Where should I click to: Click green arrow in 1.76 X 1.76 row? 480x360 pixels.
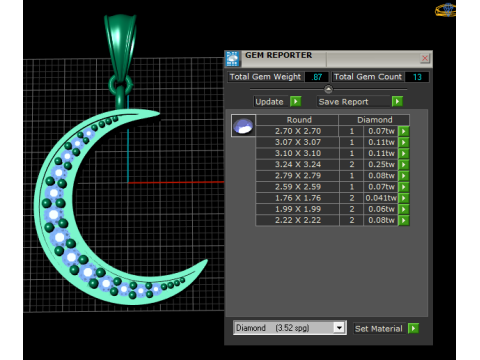[x=404, y=198]
